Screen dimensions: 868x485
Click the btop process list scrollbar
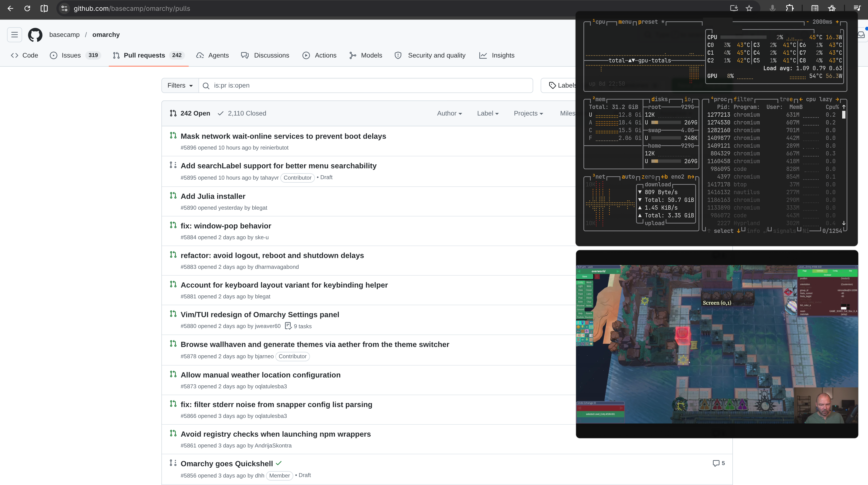point(844,115)
